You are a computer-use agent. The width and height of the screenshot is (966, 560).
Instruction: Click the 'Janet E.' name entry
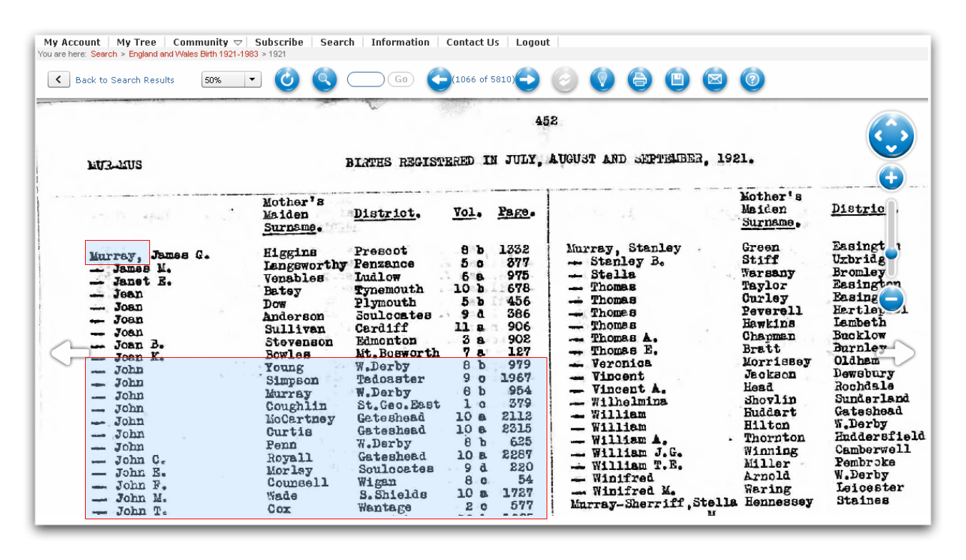142,281
